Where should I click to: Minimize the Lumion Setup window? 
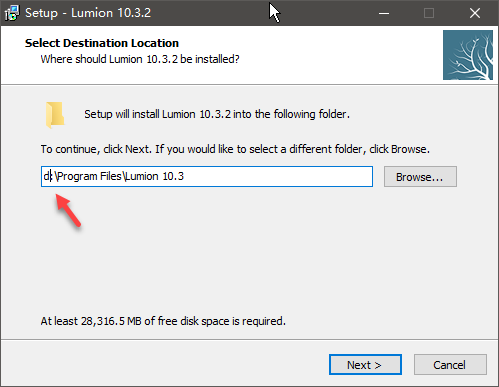tap(384, 13)
